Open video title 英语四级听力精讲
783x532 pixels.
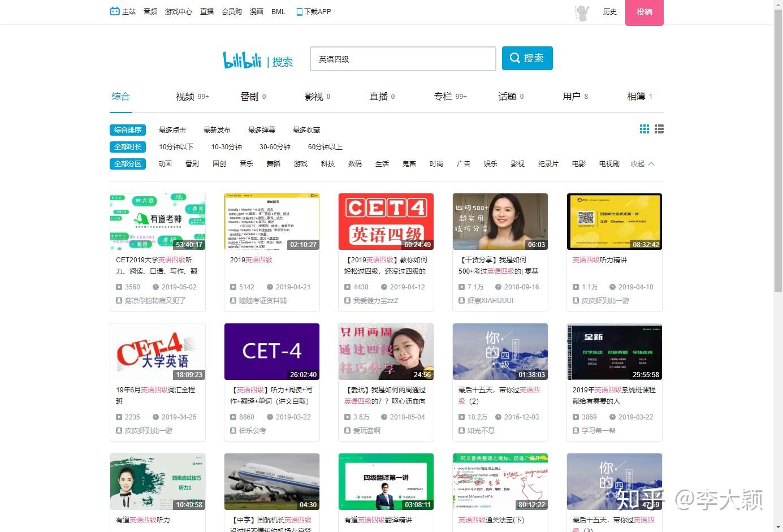coord(600,260)
